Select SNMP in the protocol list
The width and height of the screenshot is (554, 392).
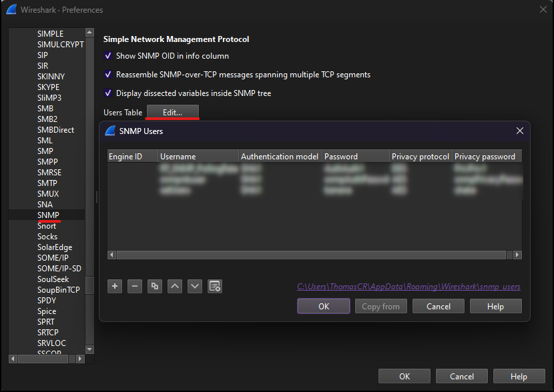point(48,215)
